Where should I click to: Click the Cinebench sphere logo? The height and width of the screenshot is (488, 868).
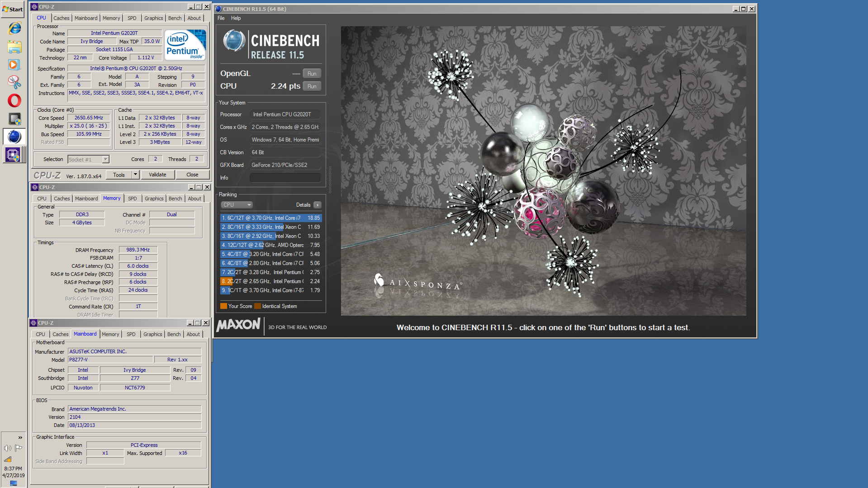(x=234, y=41)
